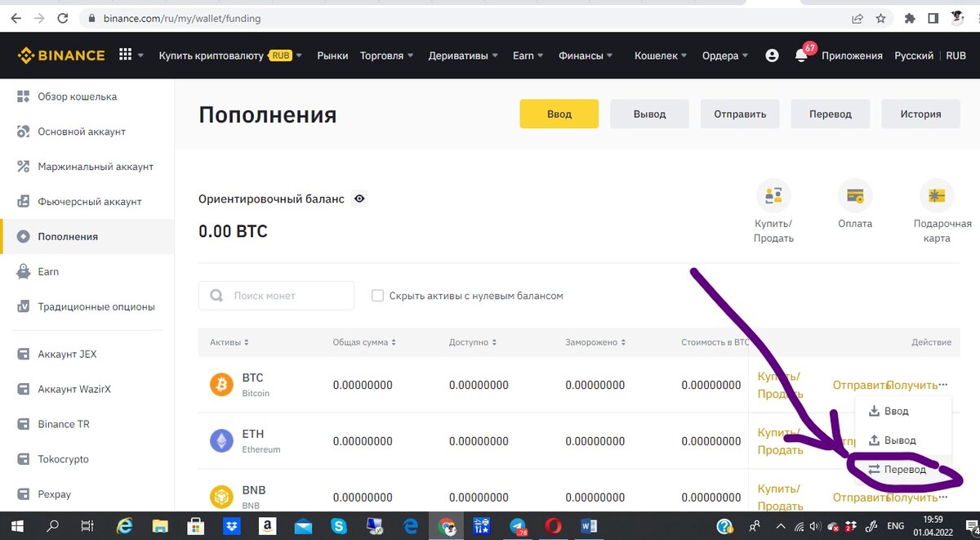Screen dimensions: 980x540
Task: Select Ввод in the actions popup menu
Action: (902, 411)
